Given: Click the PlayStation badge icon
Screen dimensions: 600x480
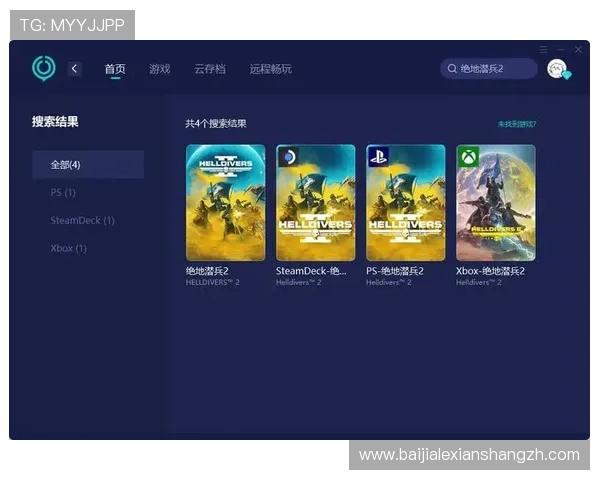Looking at the screenshot, I should point(378,157).
